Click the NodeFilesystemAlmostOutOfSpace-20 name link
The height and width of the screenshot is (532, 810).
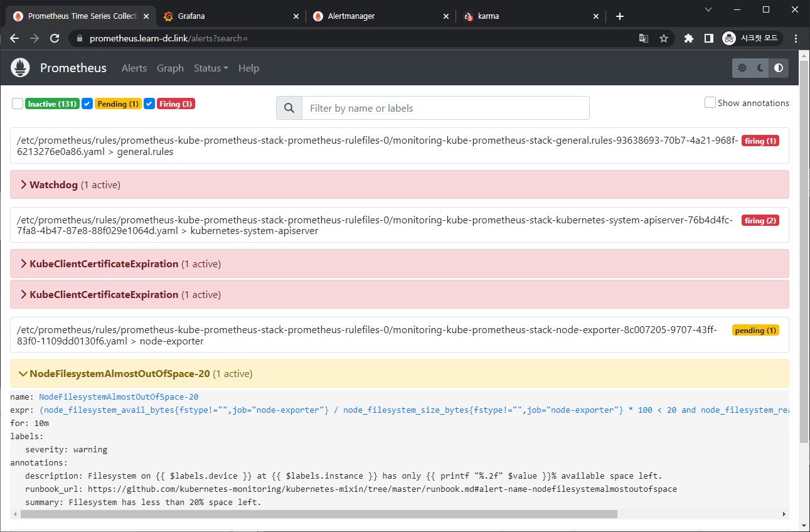[119, 396]
